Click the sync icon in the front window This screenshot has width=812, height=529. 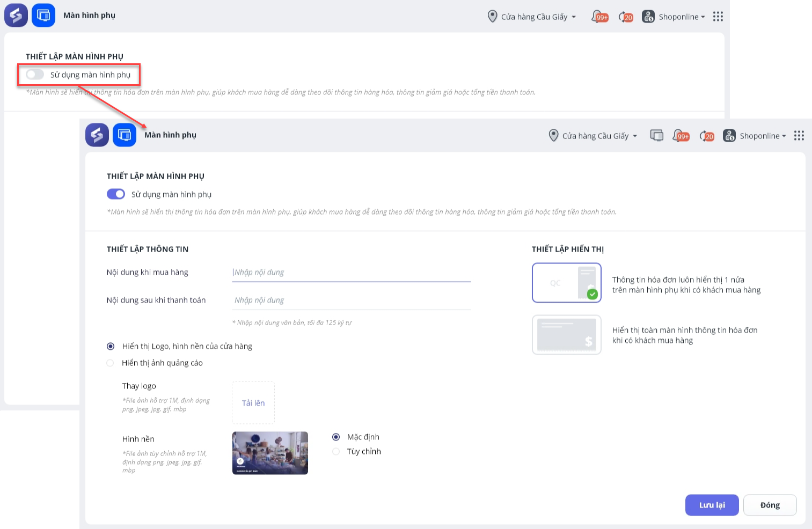click(x=707, y=136)
